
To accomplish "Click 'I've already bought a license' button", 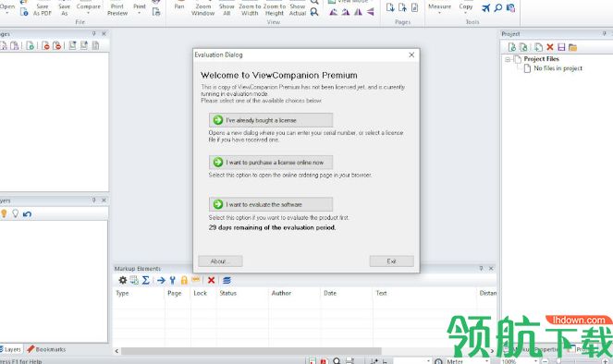I will 271,120.
